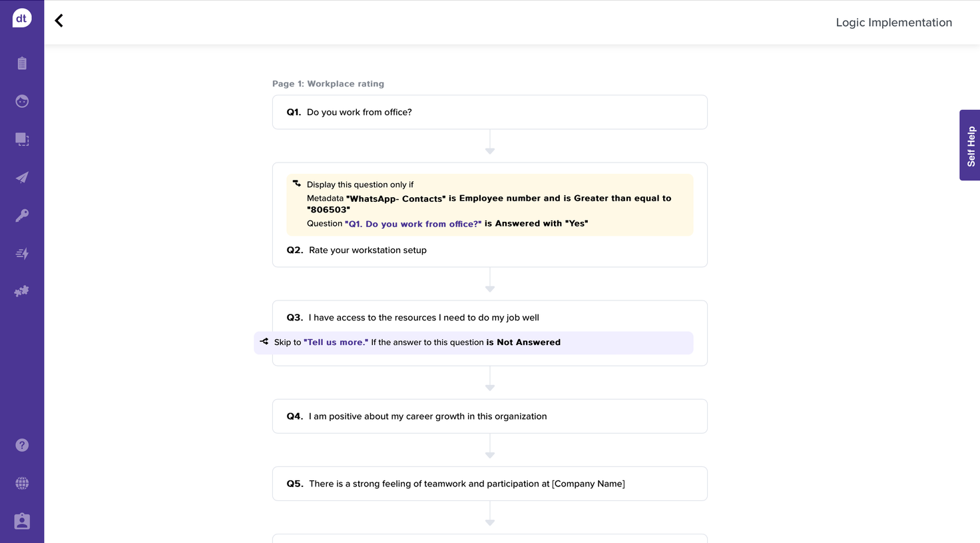Open the key icon in sidebar
The image size is (980, 543).
click(x=22, y=215)
